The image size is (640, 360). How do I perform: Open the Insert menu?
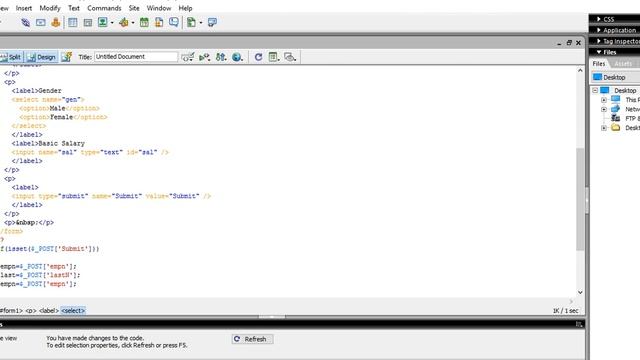pyautogui.click(x=24, y=8)
